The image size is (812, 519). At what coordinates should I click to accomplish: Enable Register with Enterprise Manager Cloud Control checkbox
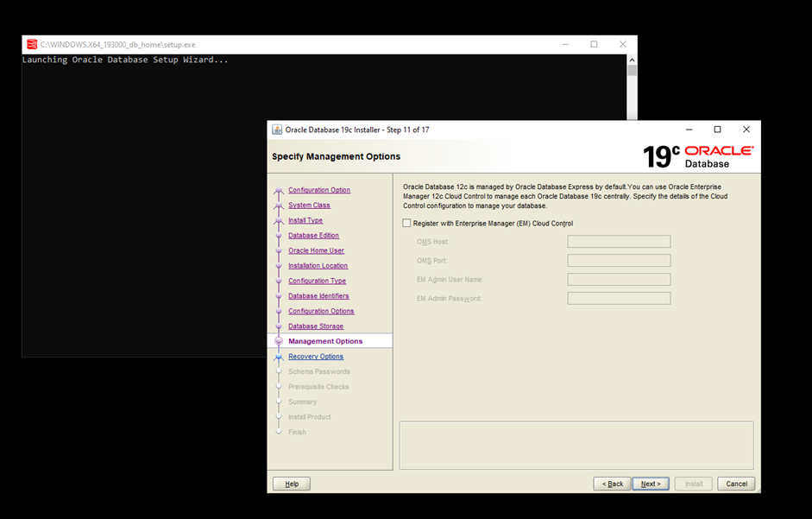tap(406, 223)
